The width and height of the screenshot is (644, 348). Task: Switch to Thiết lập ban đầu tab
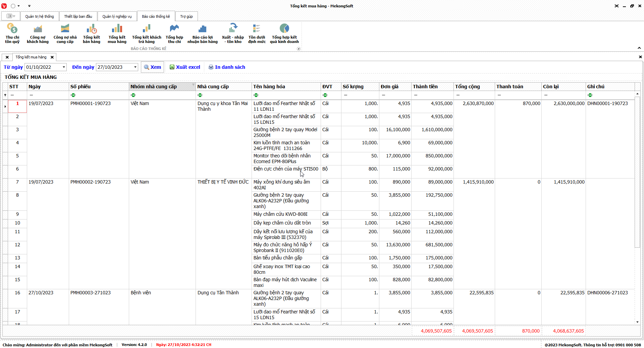click(x=78, y=16)
